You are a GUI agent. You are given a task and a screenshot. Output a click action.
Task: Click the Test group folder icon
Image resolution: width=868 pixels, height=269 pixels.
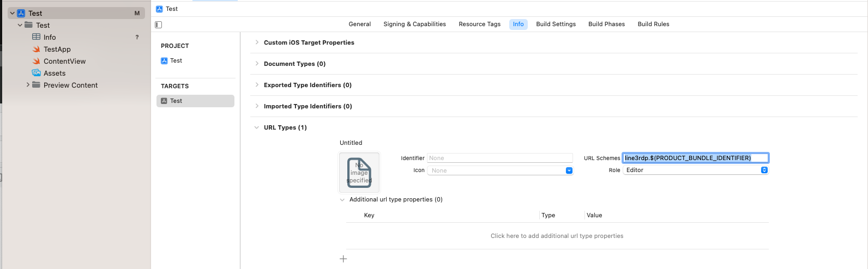(29, 25)
